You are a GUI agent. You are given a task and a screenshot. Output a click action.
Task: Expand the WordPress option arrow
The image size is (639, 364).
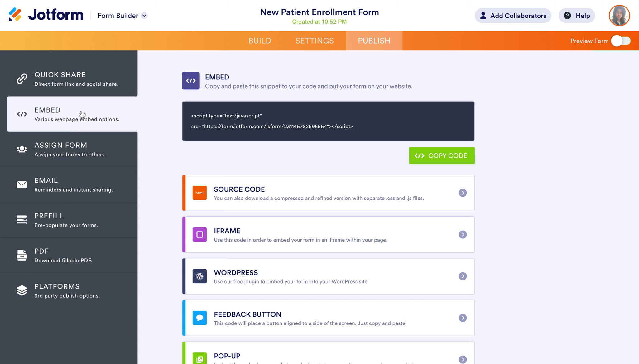[x=463, y=276]
